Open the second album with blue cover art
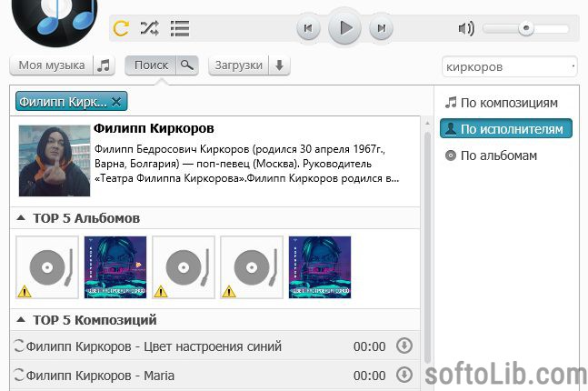Screen dimensions: 588x391 [115, 267]
